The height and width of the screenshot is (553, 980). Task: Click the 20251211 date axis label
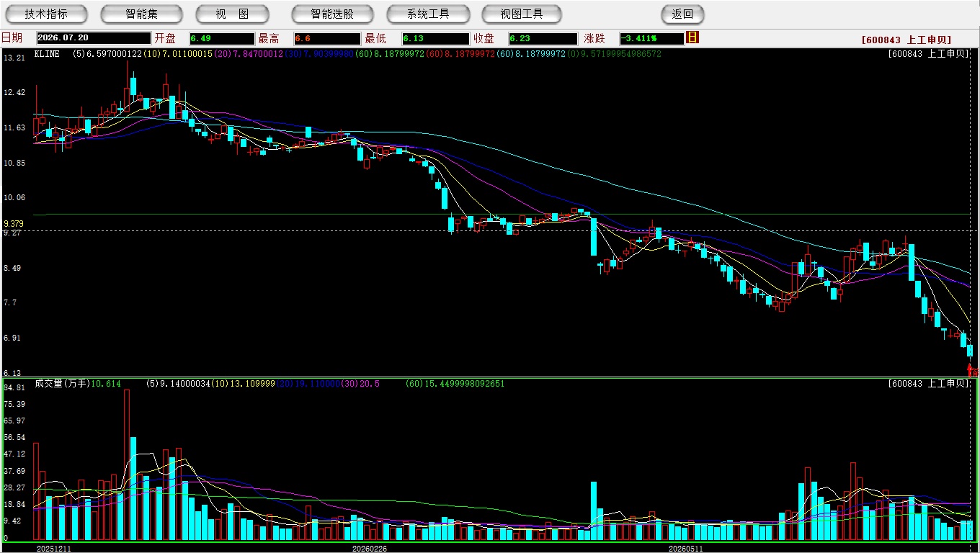[x=54, y=549]
